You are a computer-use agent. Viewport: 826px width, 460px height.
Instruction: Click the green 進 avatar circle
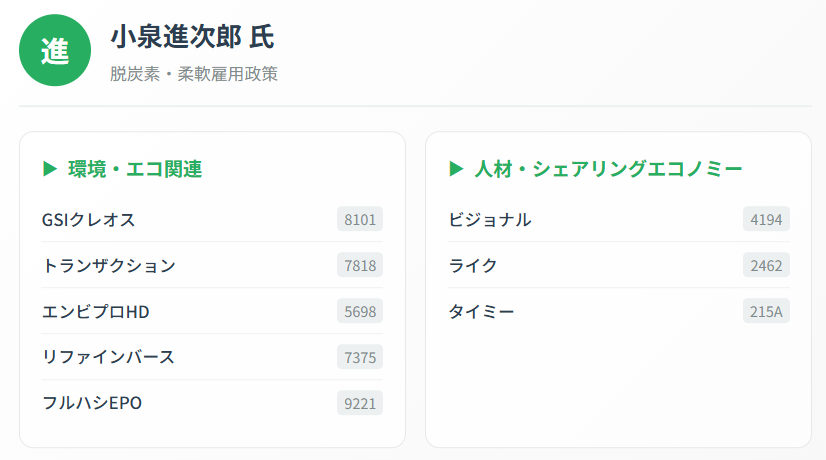(x=55, y=50)
